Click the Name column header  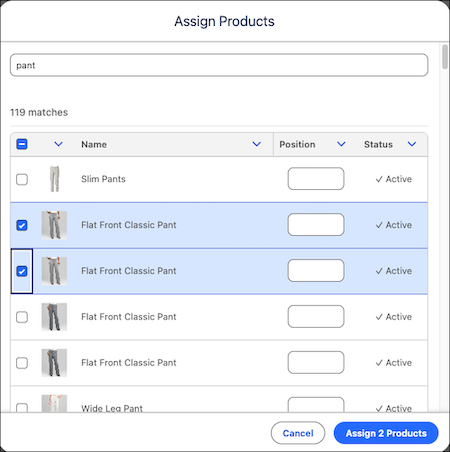coord(94,144)
